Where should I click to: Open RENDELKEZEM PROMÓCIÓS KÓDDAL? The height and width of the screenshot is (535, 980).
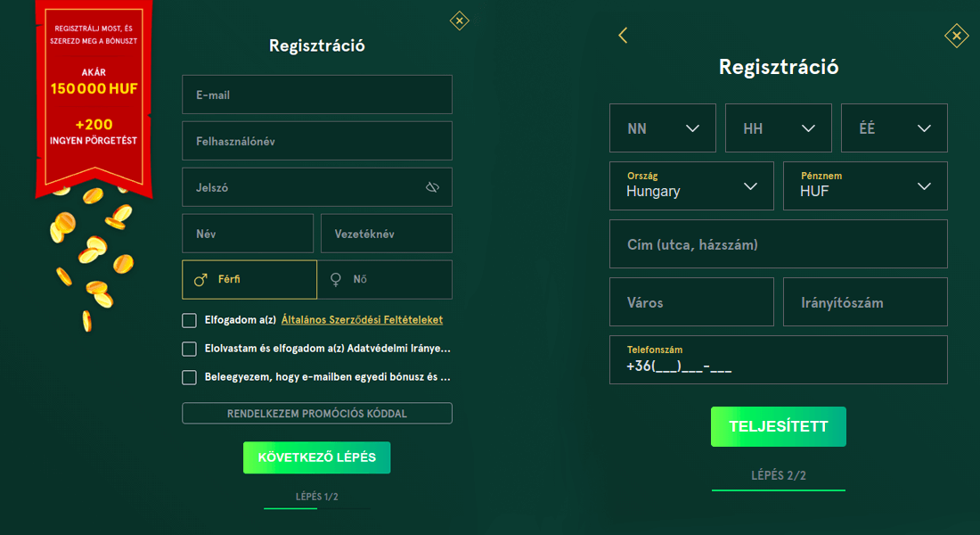316,413
